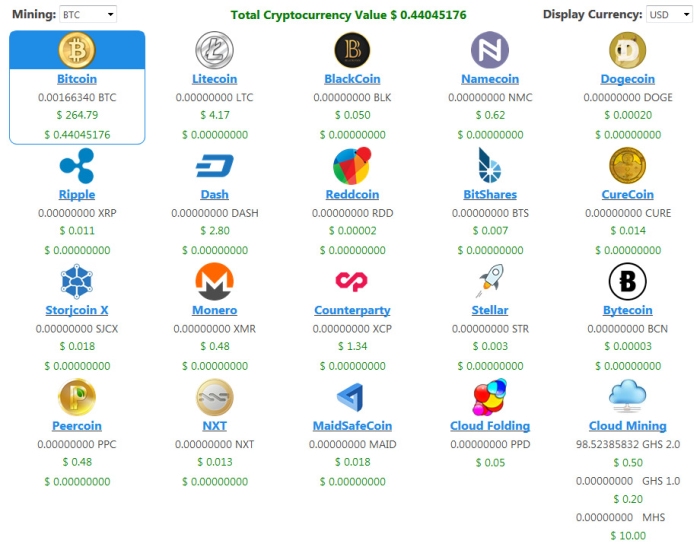The image size is (700, 547).
Task: Select the Ripple blue logo icon
Action: click(x=77, y=166)
